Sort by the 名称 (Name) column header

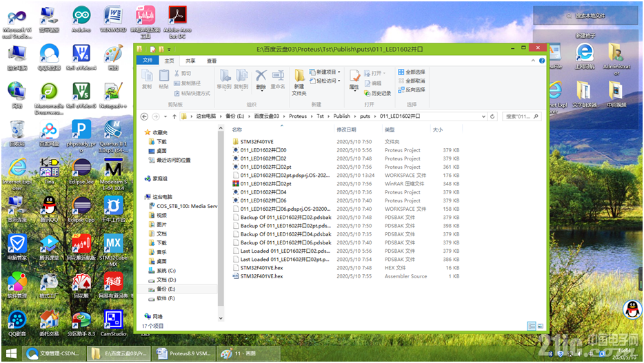point(237,129)
